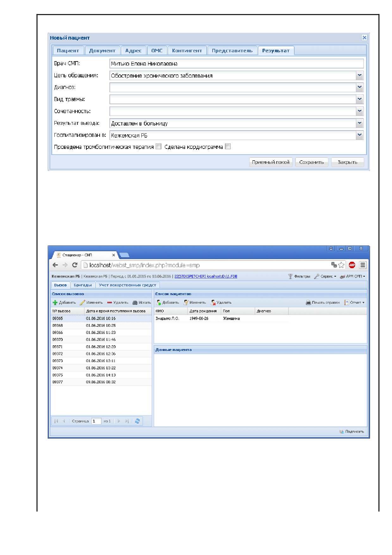392x555 pixels.
Task: Click the Врач СМП input field
Action: click(236, 64)
